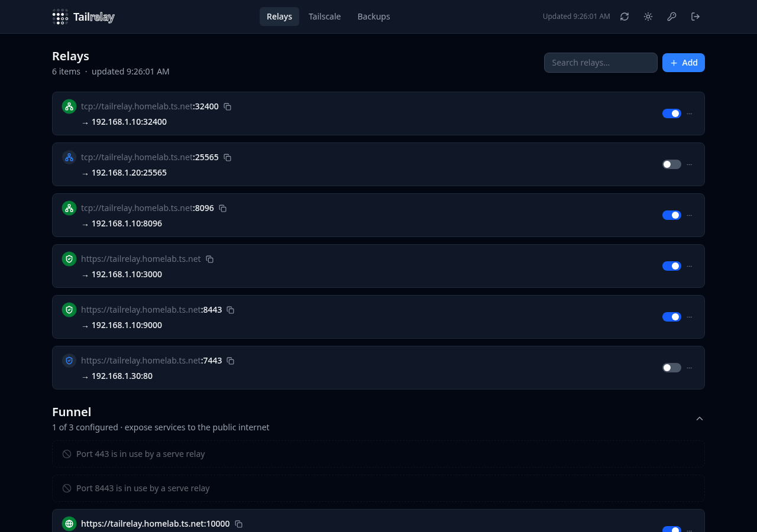Click target 192.168.1.10:32400
Image resolution: width=757 pixels, height=532 pixels.
(129, 122)
